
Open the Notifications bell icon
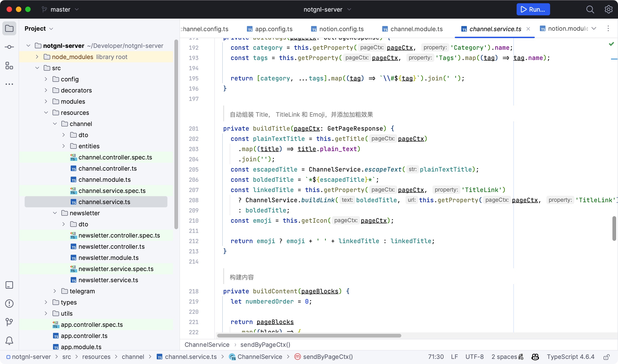pyautogui.click(x=9, y=341)
